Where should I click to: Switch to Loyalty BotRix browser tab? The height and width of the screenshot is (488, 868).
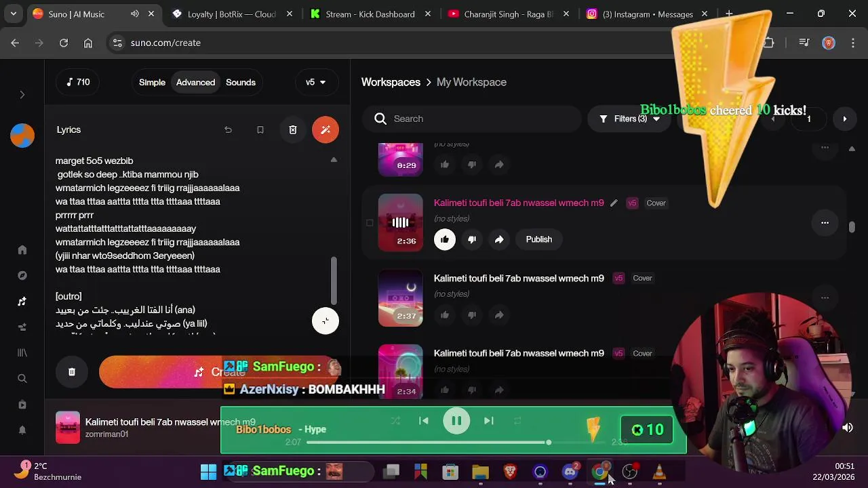[x=231, y=14]
